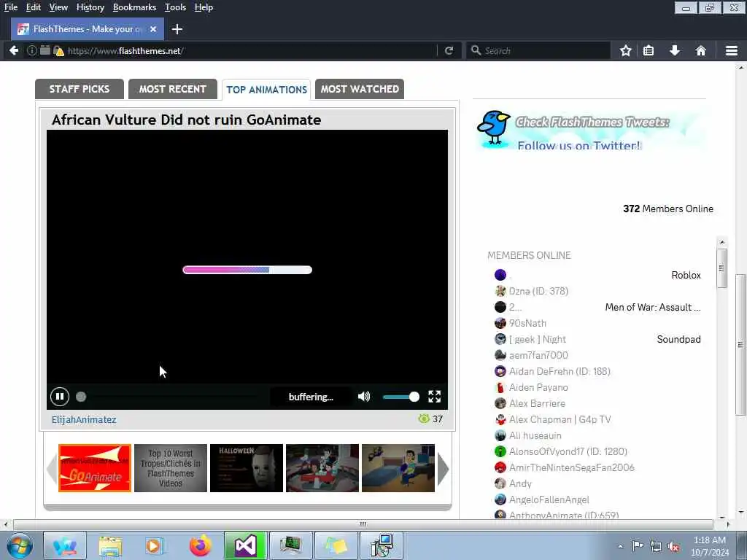Open the View menu
The height and width of the screenshot is (560, 747).
coord(58,7)
